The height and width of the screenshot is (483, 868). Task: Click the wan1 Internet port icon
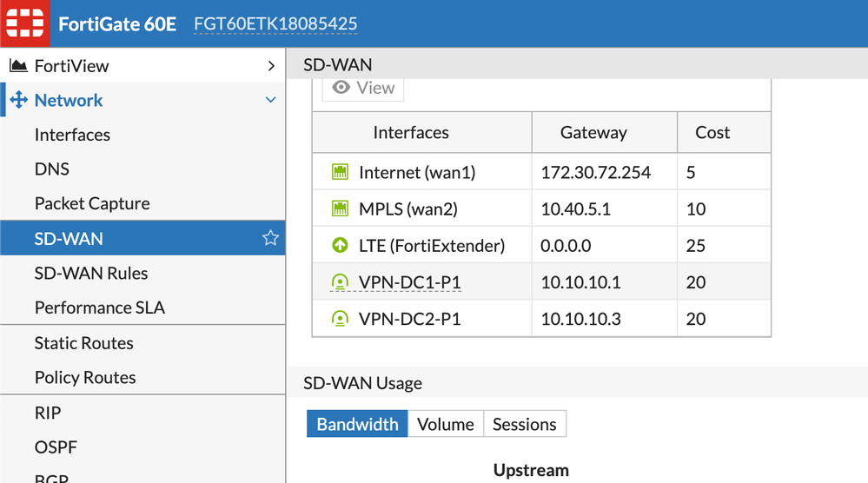pos(340,173)
